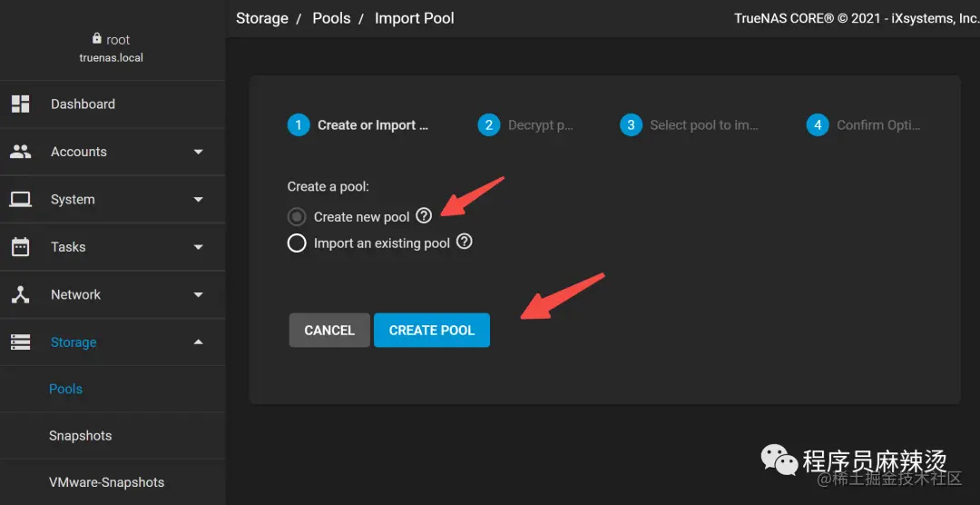Click the truenas.local hostname text
This screenshot has height=505, width=980.
pos(112,57)
